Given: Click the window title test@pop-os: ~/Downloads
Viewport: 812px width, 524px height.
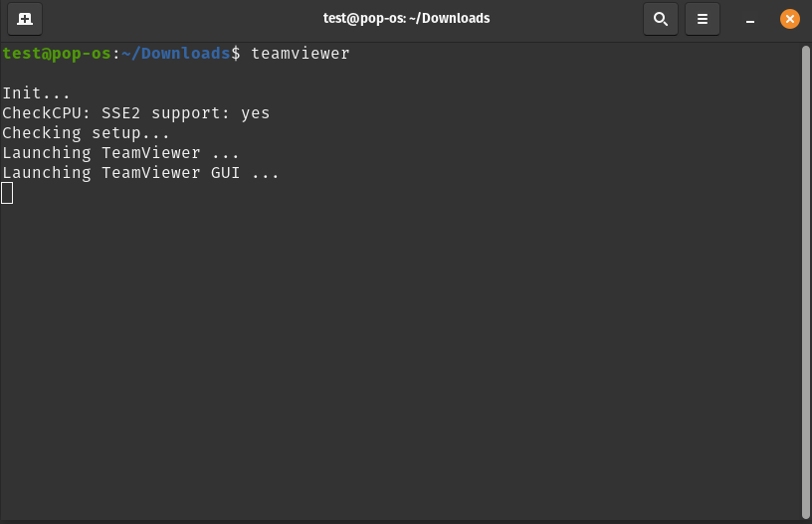Looking at the screenshot, I should tap(406, 19).
